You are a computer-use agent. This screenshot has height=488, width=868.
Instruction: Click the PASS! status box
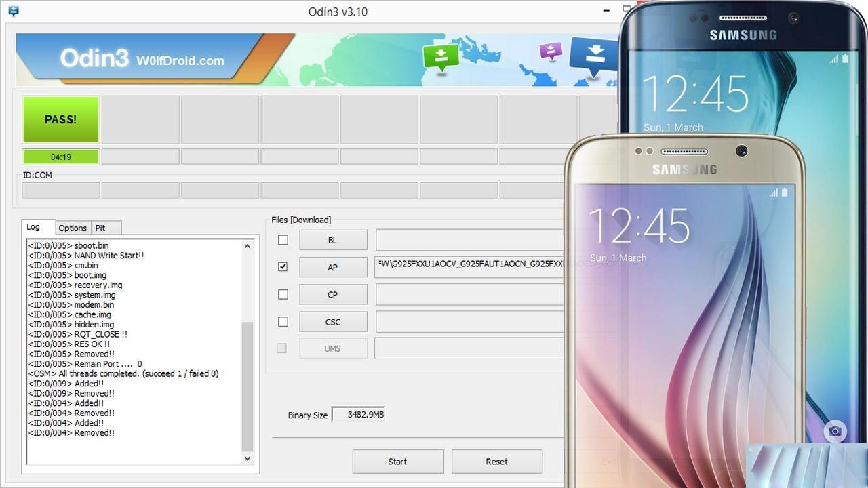[x=60, y=119]
